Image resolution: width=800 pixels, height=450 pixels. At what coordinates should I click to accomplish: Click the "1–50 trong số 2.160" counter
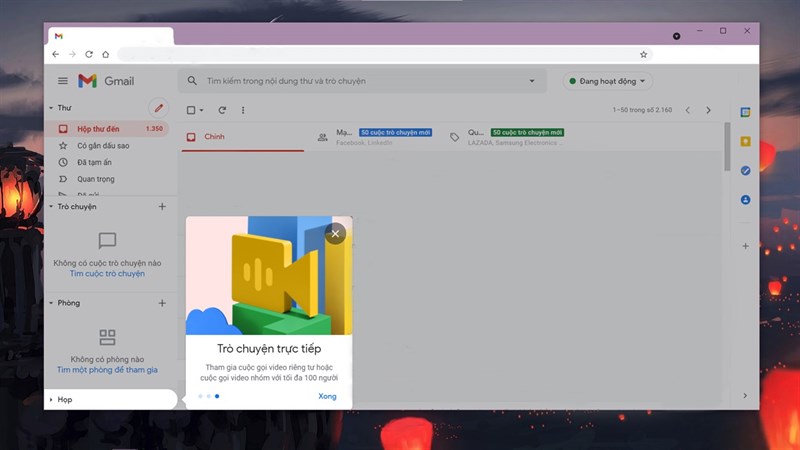coord(642,110)
